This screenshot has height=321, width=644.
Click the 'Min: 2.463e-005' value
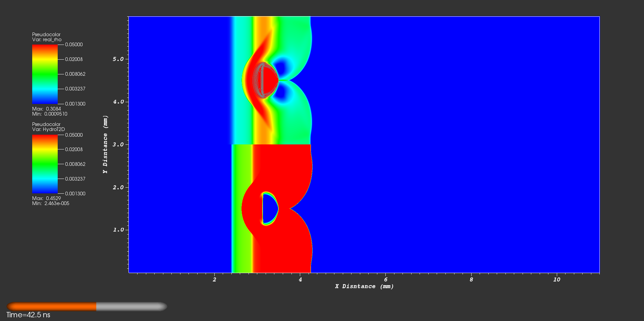(x=51, y=203)
